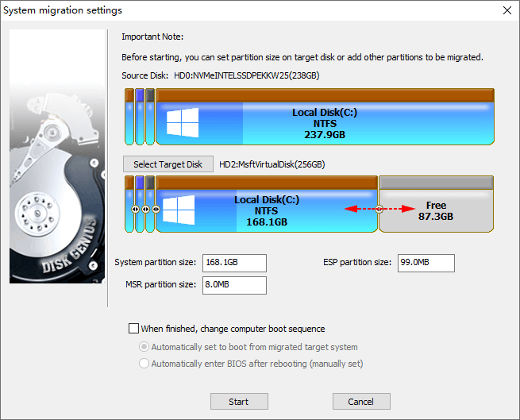Select third small gray-top partition on target disk
Screen dimensions: 520x420
pos(150,204)
